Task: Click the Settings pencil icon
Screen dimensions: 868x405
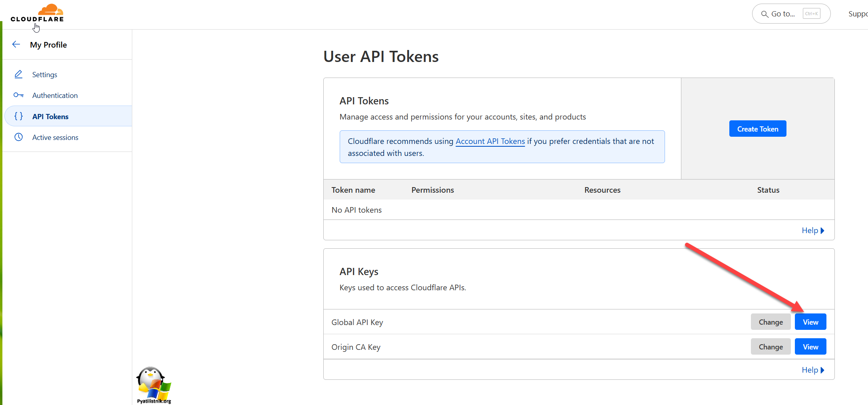Action: [18, 74]
